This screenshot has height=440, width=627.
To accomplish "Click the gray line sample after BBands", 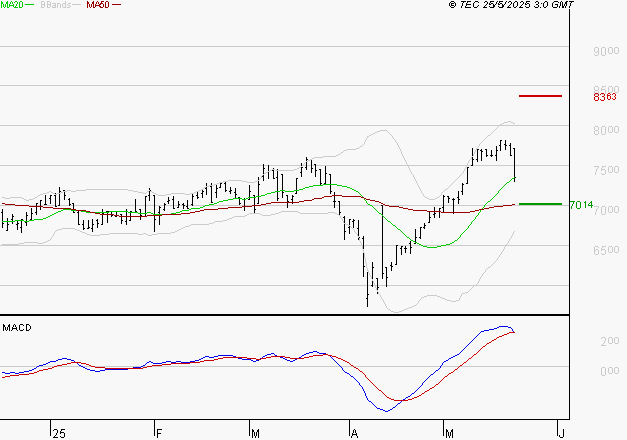I will 77,5.
